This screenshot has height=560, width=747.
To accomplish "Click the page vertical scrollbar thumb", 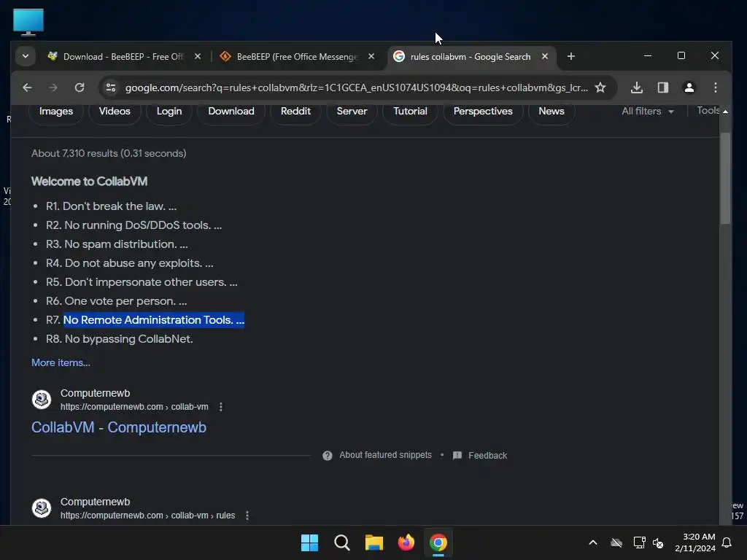I will coord(725,178).
